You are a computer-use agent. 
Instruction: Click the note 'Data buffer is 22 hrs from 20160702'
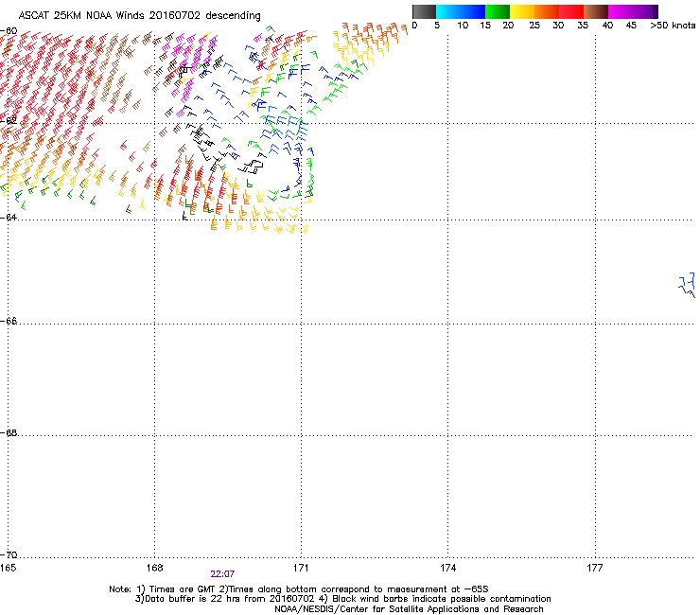click(x=230, y=599)
